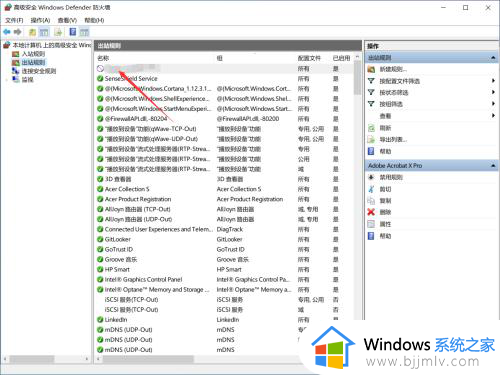
Task: Click the green check icon of LinkedIn rule
Action: 100,320
